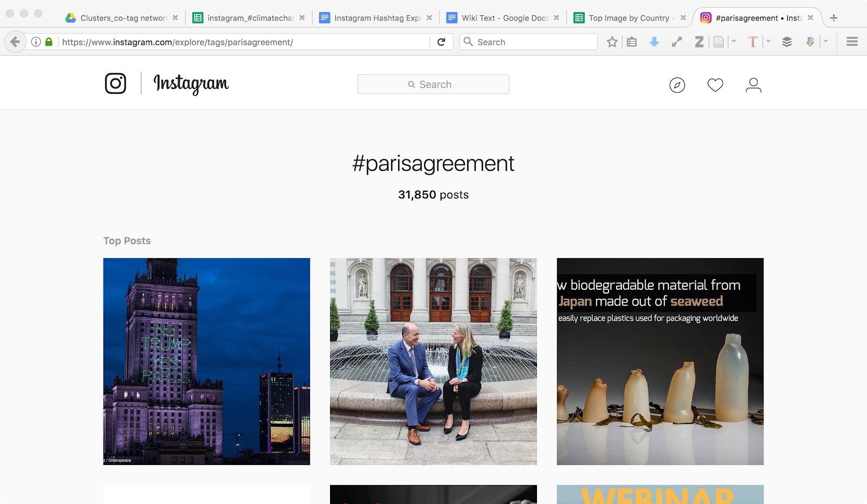This screenshot has width=867, height=504.
Task: Open the bookmarks list icon
Action: click(x=632, y=42)
